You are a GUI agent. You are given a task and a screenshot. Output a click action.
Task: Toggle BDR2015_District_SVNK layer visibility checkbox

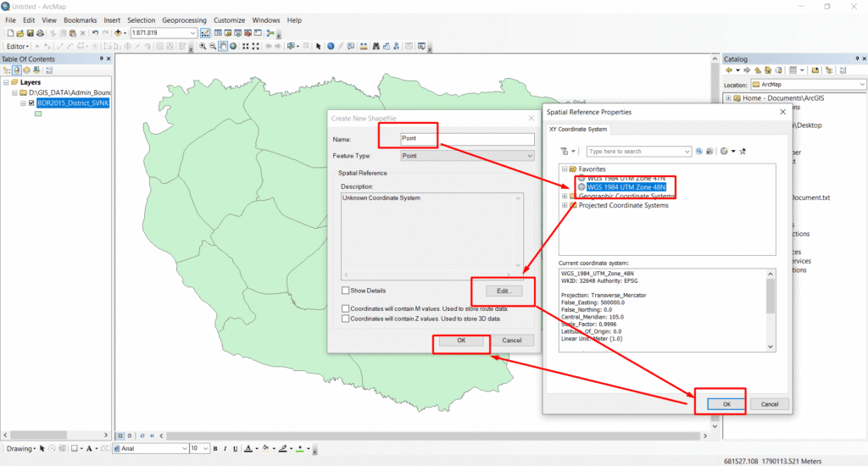(x=31, y=103)
